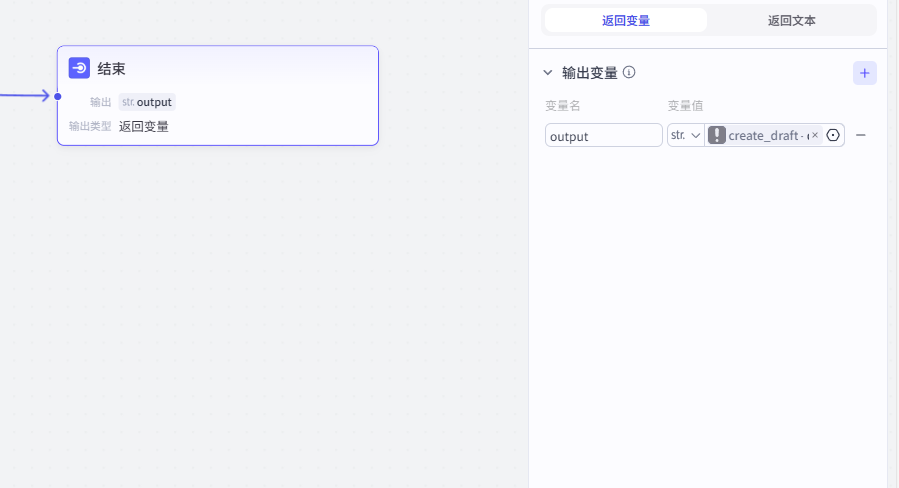Switch to the 返回文本 tab
The image size is (899, 488).
(791, 20)
